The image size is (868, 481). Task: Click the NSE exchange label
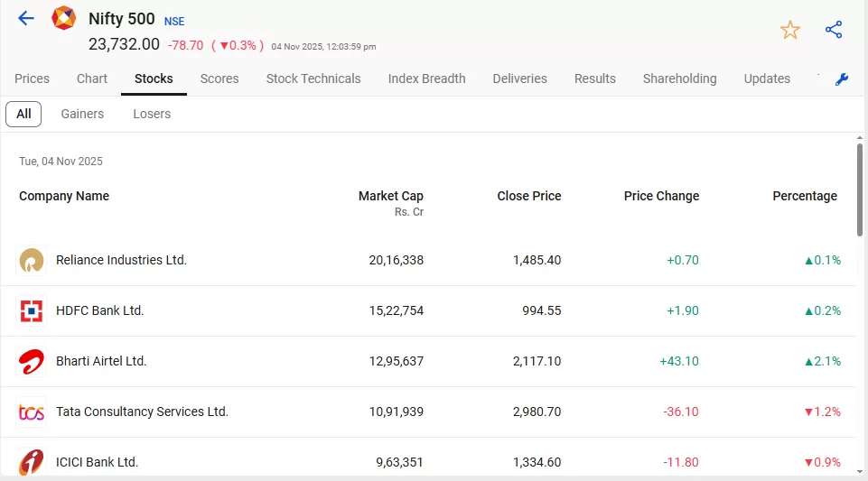174,22
